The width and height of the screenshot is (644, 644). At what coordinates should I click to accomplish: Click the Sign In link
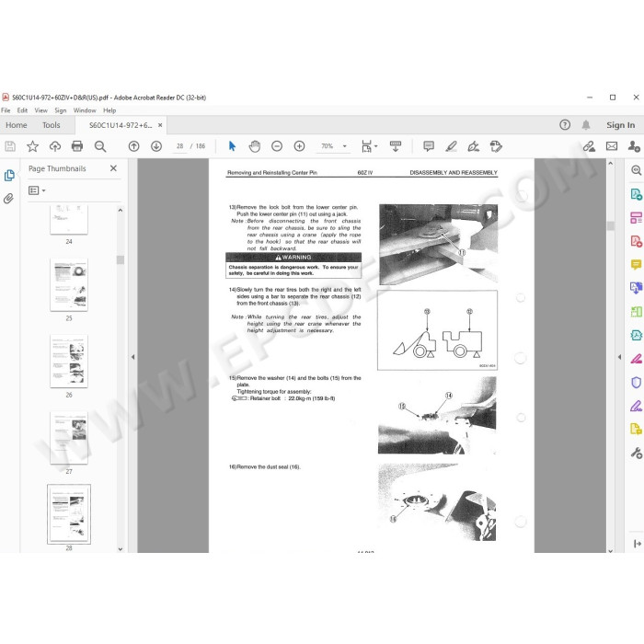point(620,125)
